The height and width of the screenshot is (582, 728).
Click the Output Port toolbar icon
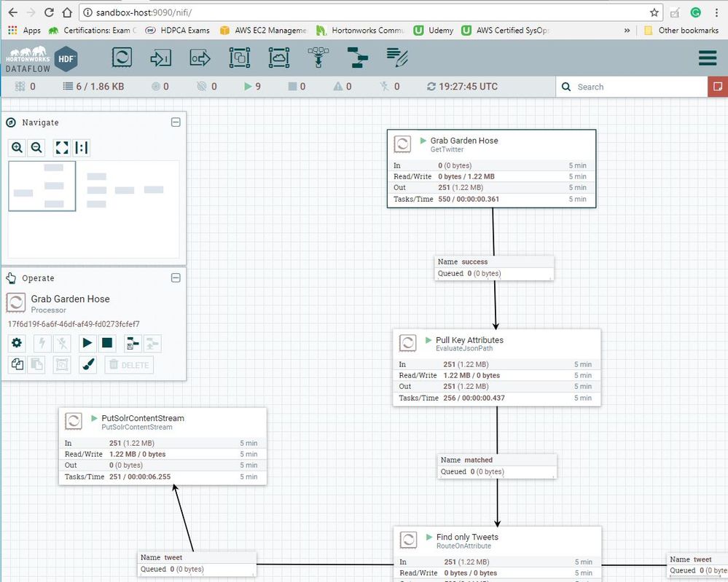tap(200, 58)
